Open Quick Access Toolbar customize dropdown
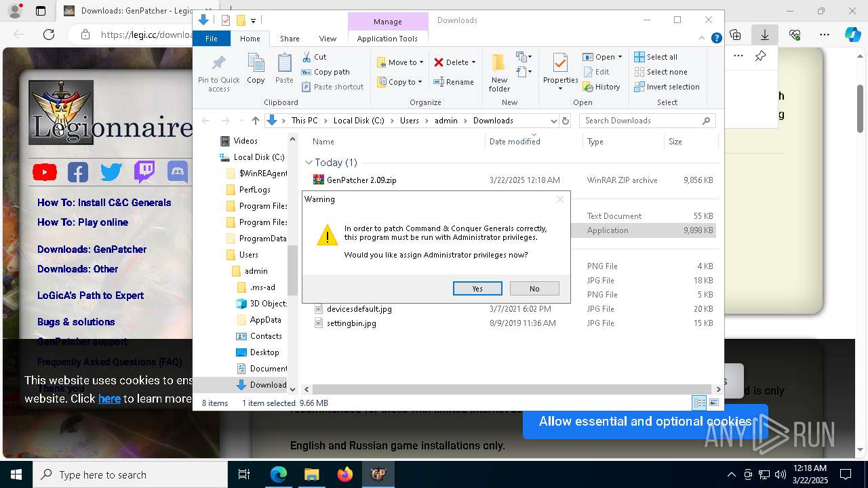Viewport: 868px width, 488px height. pyautogui.click(x=253, y=21)
